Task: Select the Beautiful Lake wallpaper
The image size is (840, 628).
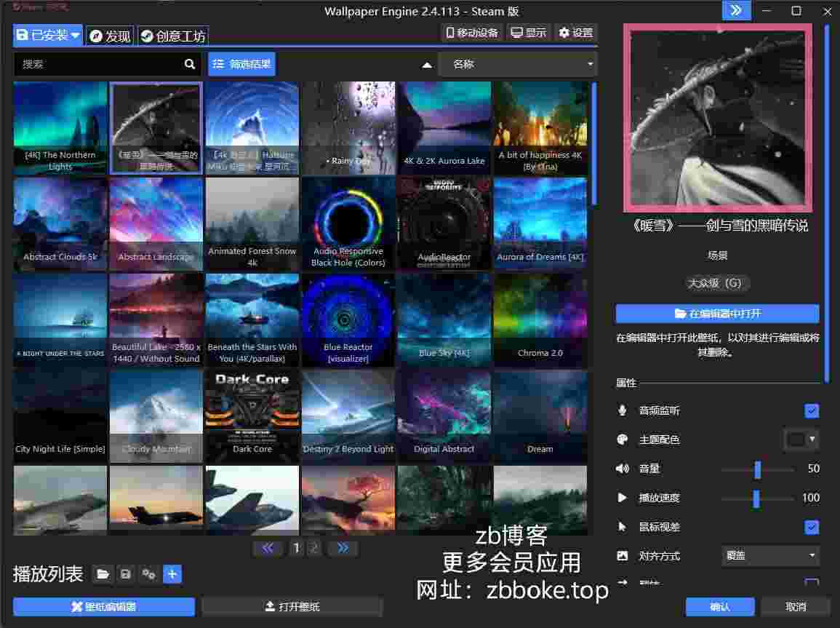Action: pos(156,320)
